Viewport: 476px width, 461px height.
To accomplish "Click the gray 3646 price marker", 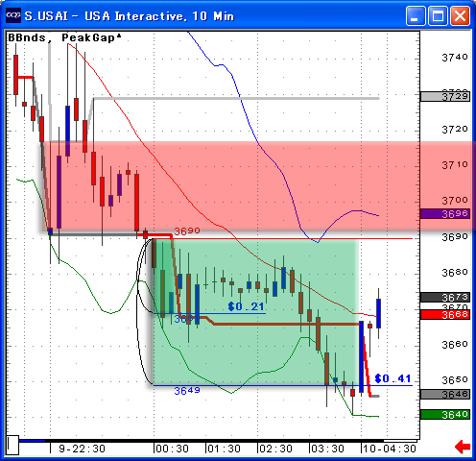I will (x=445, y=395).
